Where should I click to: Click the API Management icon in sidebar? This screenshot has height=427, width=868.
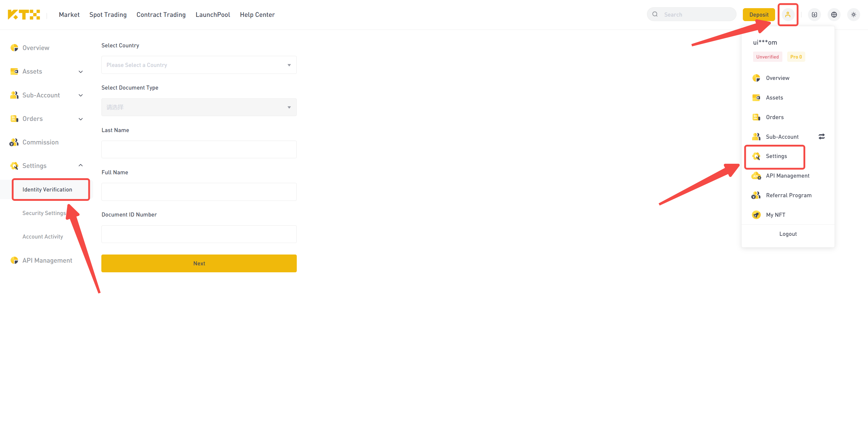(14, 260)
